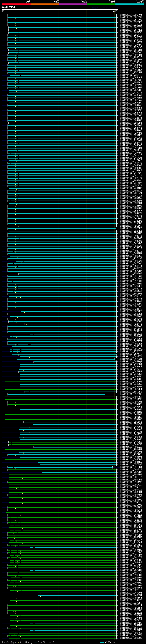Screen dimensions: 146x644
Task: Select the UniRef100_Q50K58 label
Action: 131,424
